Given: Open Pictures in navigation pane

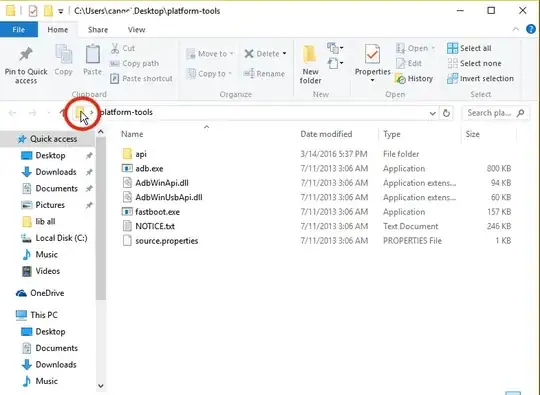Looking at the screenshot, I should point(50,205).
